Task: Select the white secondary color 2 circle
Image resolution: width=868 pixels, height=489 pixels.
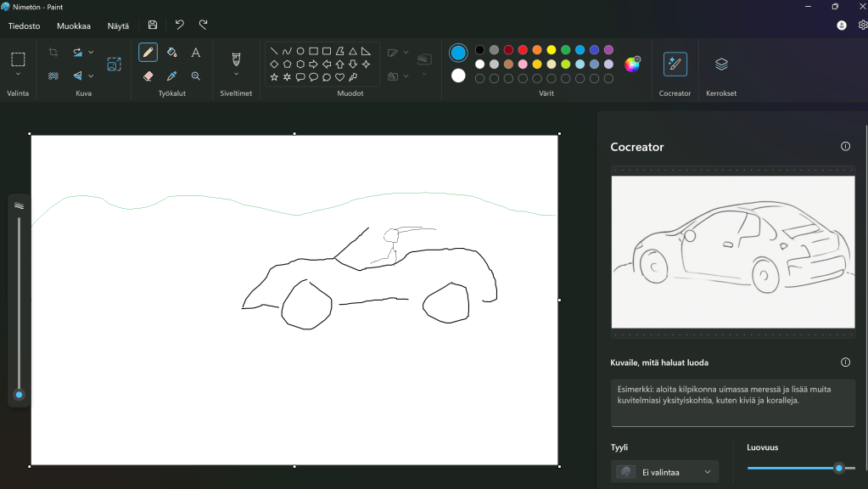Action: tap(458, 76)
